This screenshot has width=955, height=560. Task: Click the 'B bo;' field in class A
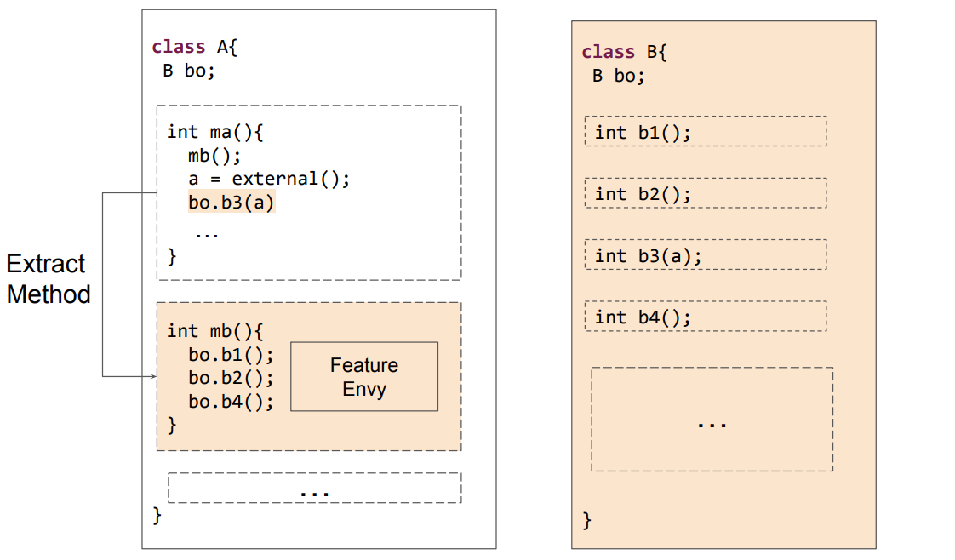coord(189,71)
